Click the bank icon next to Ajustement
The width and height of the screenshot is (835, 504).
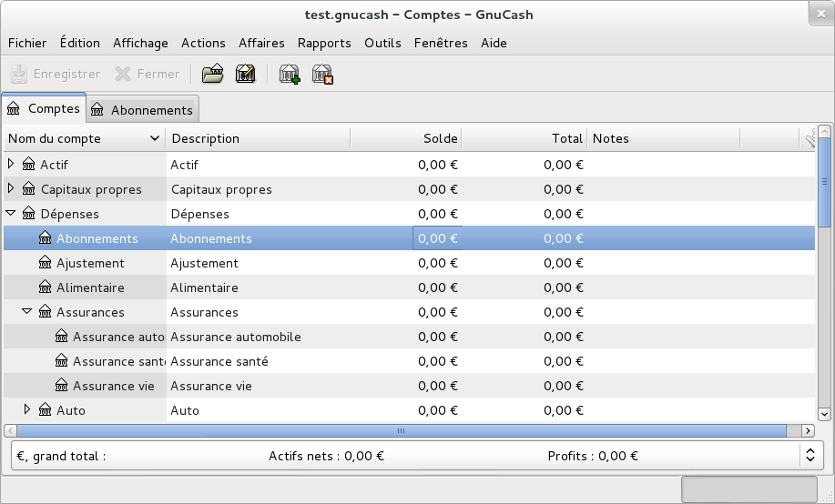[46, 263]
